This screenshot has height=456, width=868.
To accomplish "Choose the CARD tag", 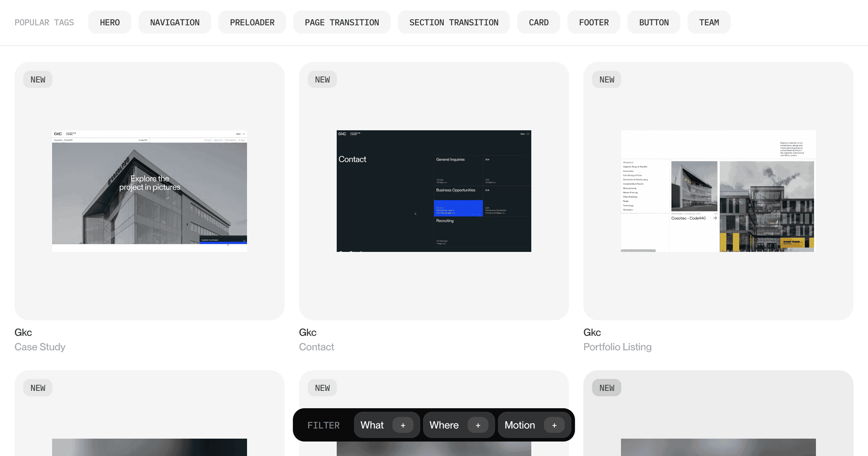I will point(539,22).
